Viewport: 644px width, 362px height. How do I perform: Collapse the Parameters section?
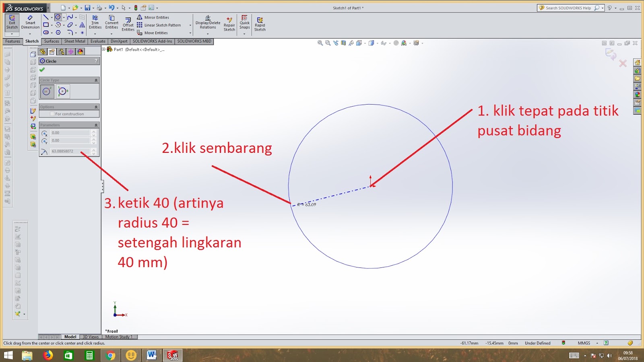(x=96, y=125)
